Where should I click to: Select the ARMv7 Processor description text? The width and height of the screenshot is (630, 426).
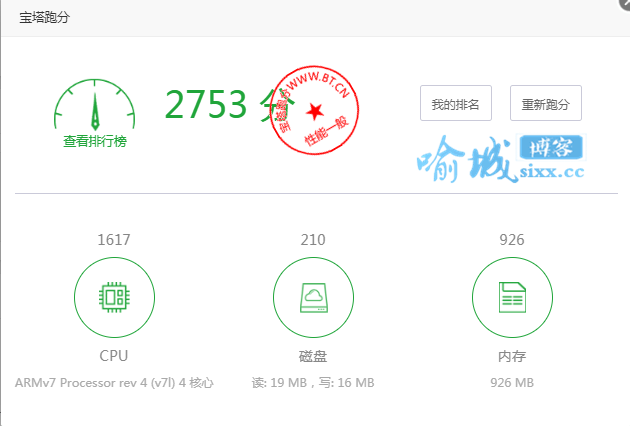pyautogui.click(x=114, y=382)
